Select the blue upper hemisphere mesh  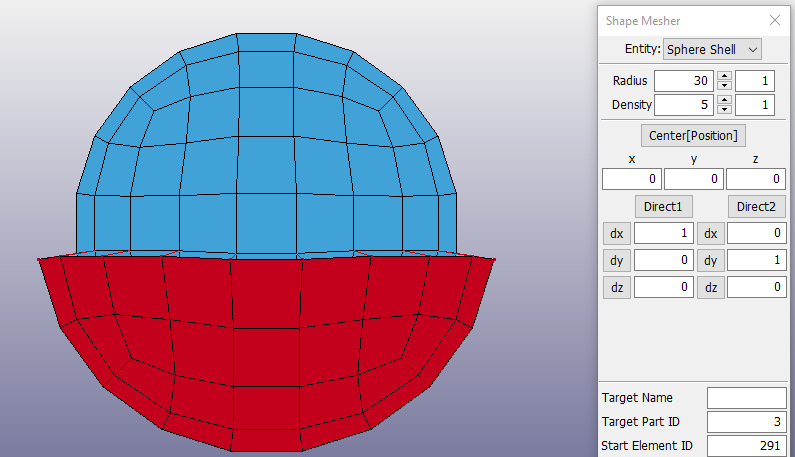tap(266, 147)
